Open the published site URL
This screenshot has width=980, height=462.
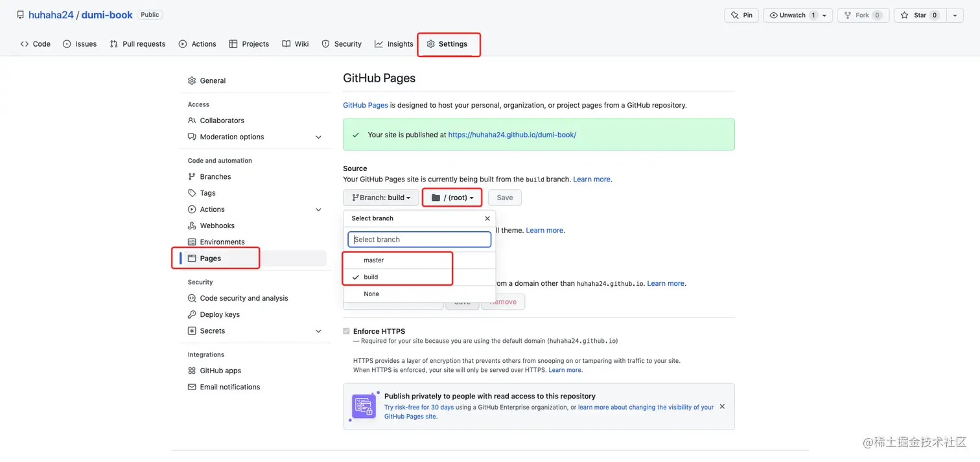[x=512, y=135]
